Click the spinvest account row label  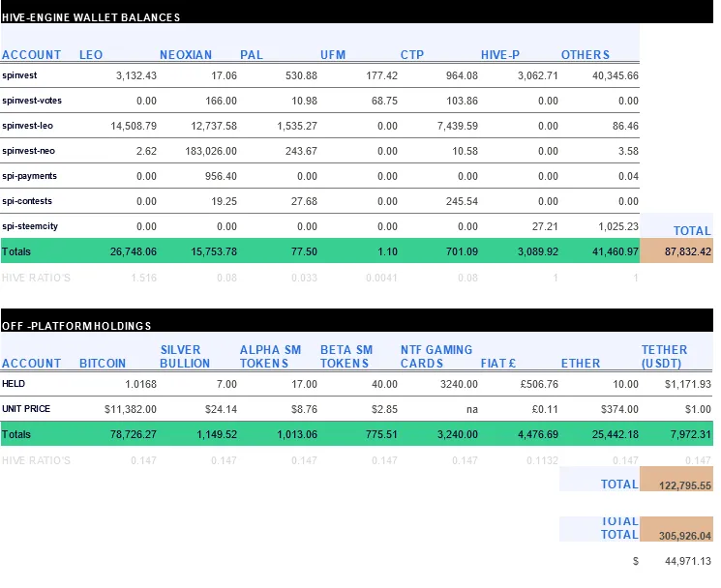[x=19, y=75]
